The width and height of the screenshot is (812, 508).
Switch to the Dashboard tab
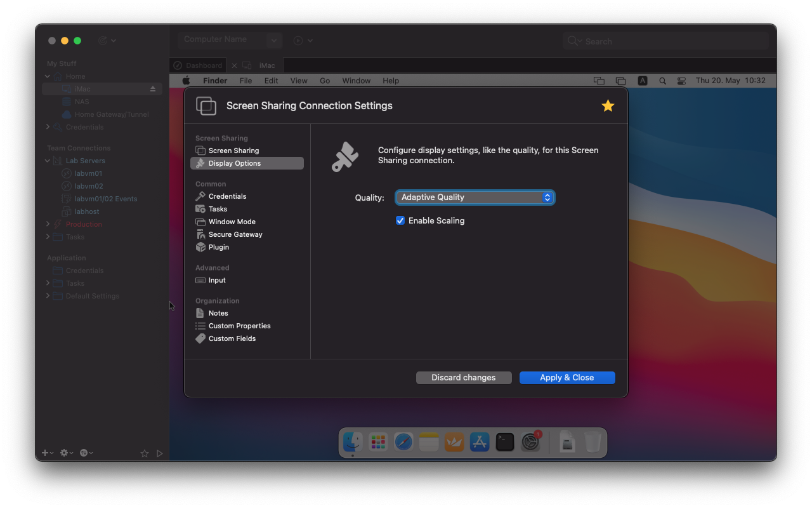click(x=197, y=65)
